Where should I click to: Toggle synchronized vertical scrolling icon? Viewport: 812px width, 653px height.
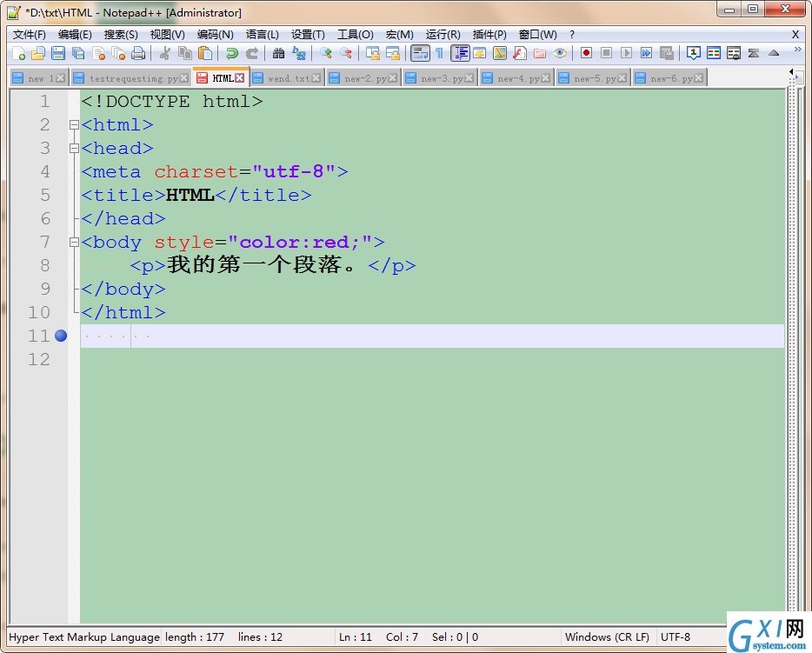[x=373, y=53]
